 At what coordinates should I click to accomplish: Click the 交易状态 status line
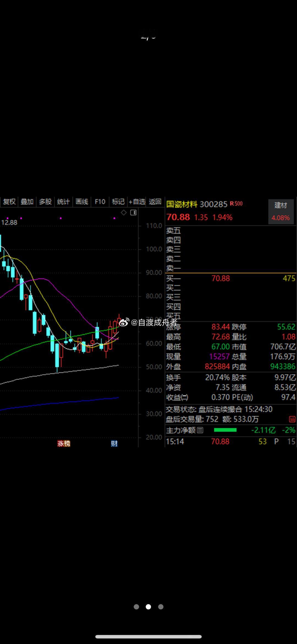(219, 409)
